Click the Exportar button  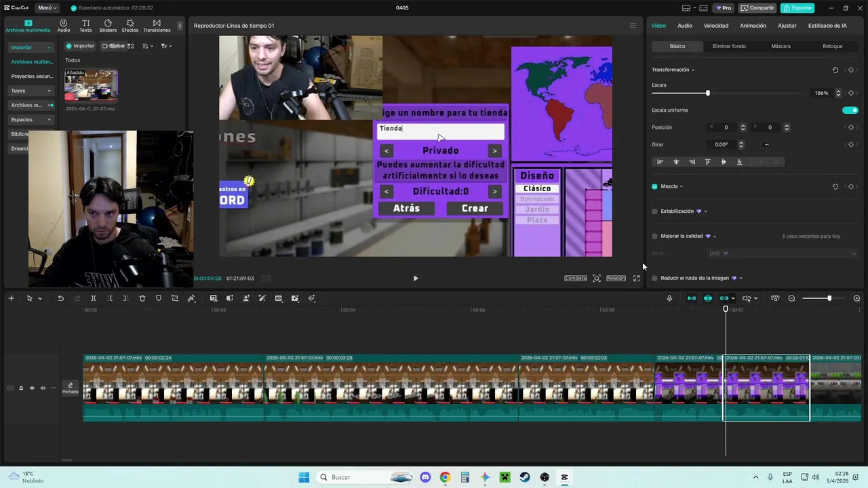[797, 8]
